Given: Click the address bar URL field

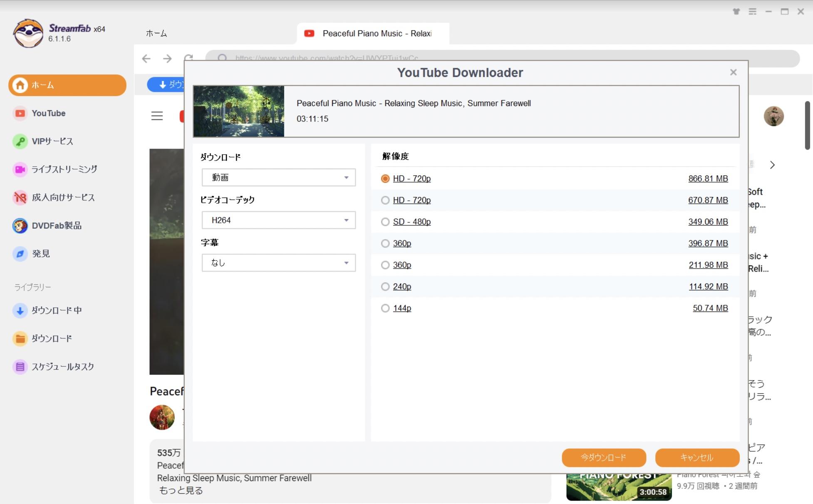Looking at the screenshot, I should [x=502, y=58].
